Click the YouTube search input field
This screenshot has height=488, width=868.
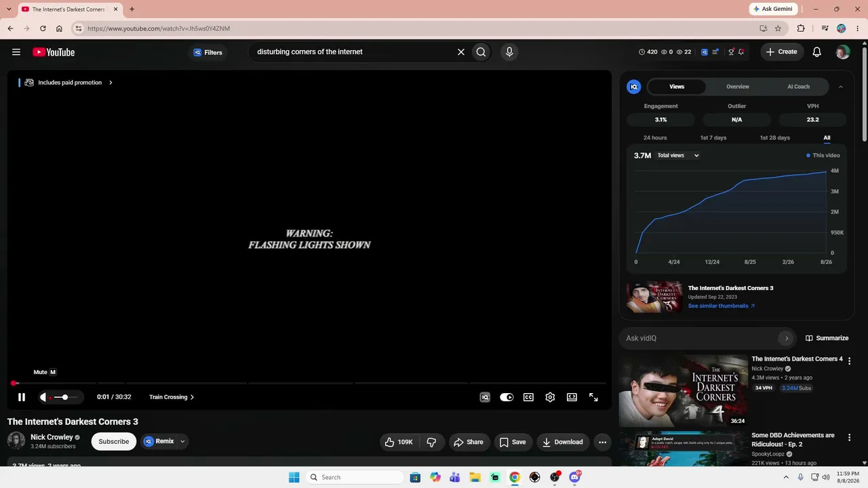(x=353, y=52)
